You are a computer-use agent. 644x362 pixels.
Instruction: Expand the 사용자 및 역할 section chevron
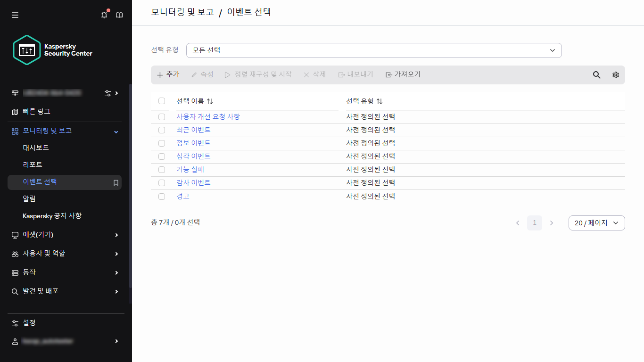point(116,254)
